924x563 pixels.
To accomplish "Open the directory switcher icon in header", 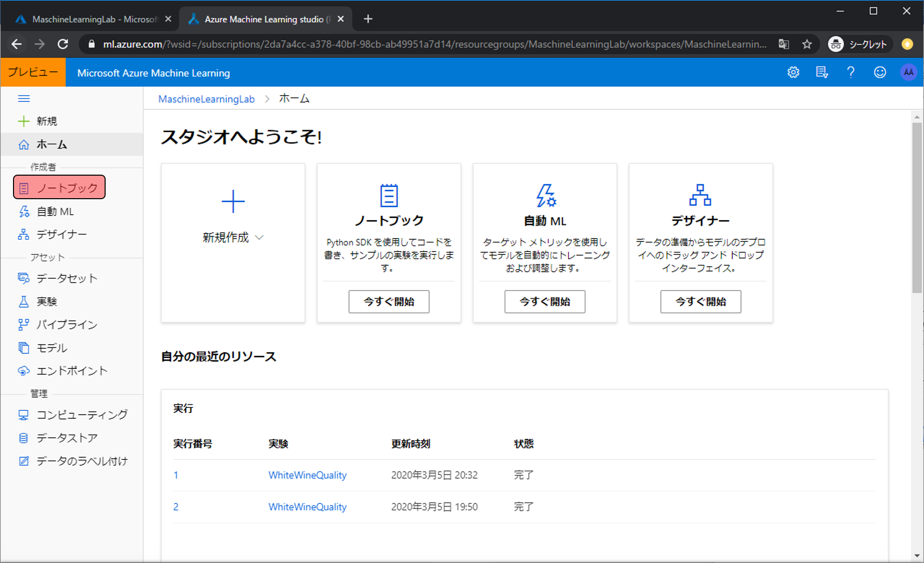I will point(821,73).
